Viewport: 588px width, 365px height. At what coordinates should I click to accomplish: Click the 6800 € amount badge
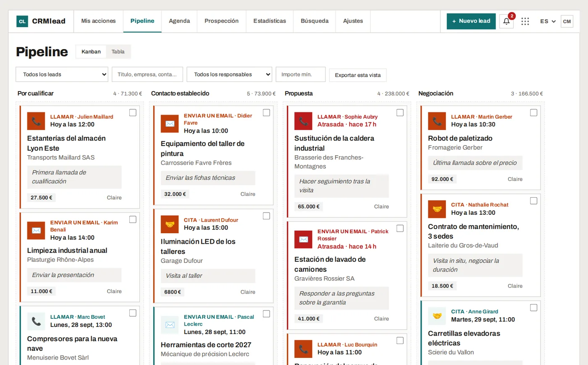click(173, 292)
